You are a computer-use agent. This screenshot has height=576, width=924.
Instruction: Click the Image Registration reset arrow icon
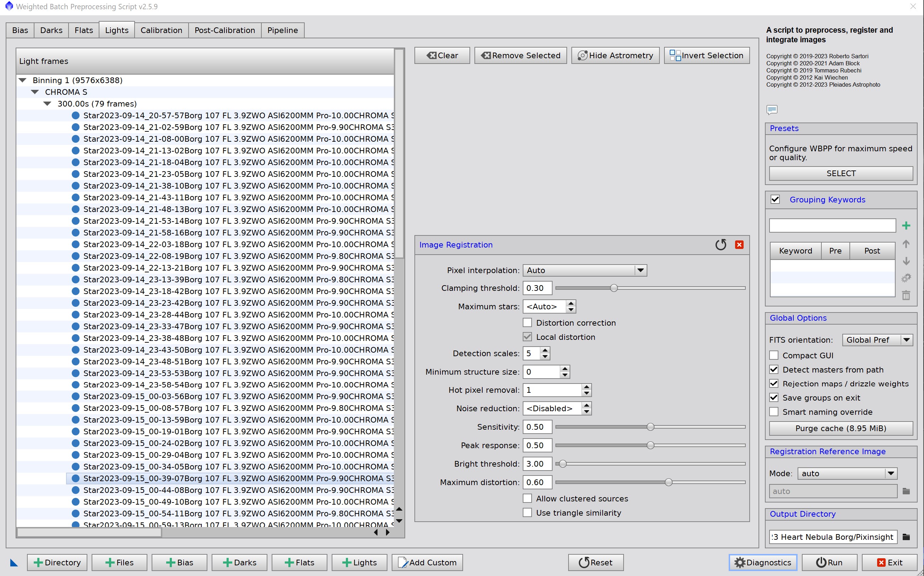pyautogui.click(x=721, y=245)
